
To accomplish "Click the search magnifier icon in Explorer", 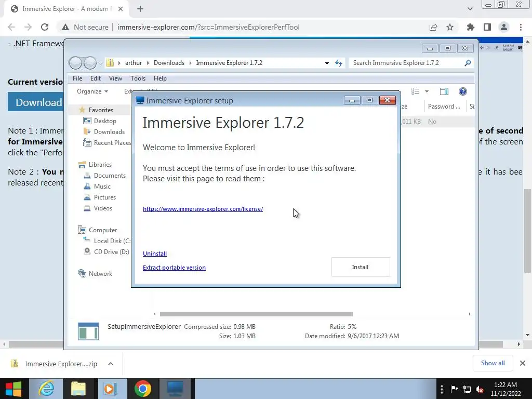I will click(x=468, y=63).
